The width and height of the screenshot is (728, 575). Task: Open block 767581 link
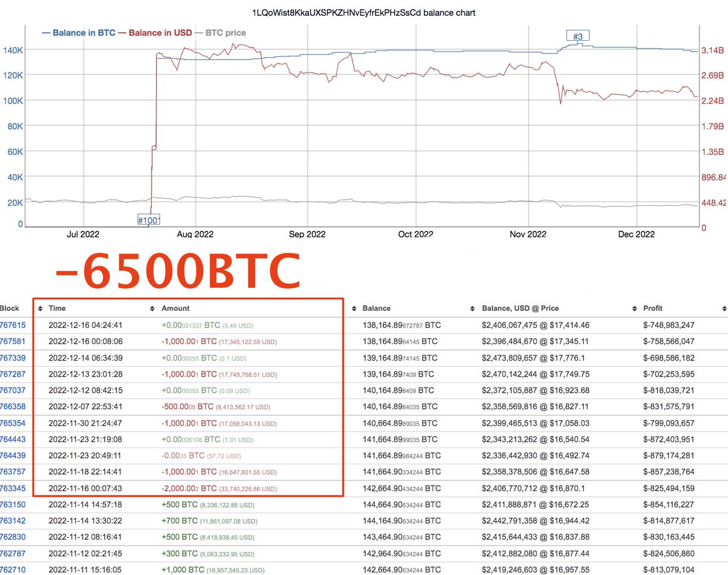(x=12, y=341)
